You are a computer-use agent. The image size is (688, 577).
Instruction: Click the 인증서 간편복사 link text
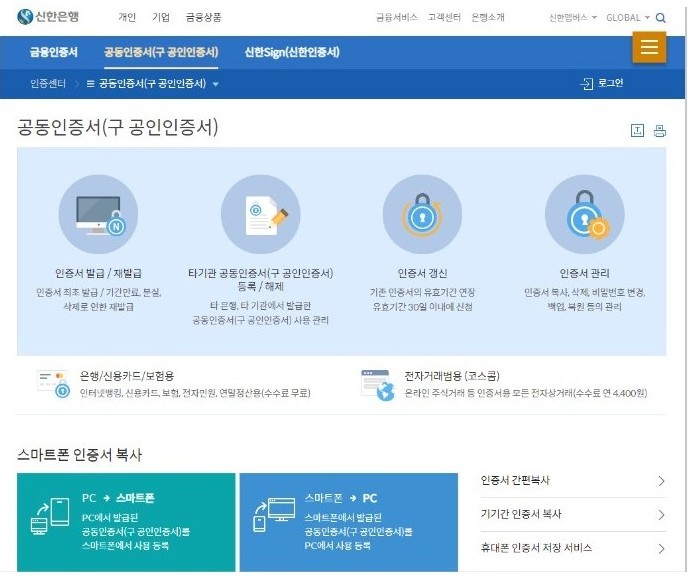(515, 480)
